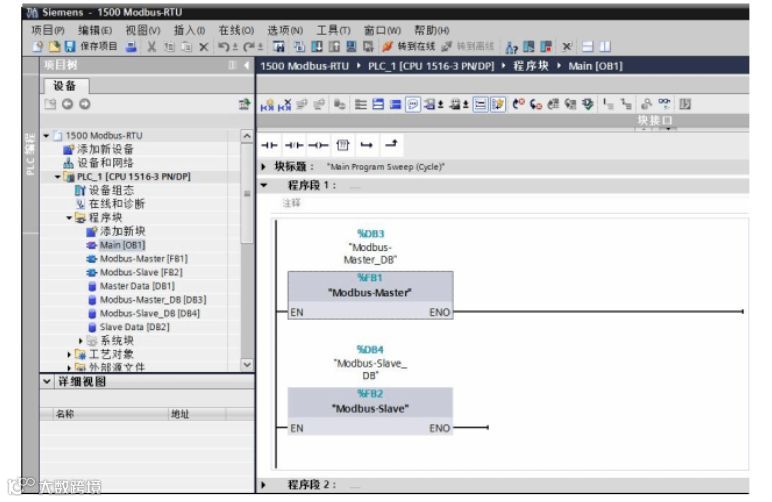Insert a normally open contact
The image size is (772, 502).
(269, 145)
